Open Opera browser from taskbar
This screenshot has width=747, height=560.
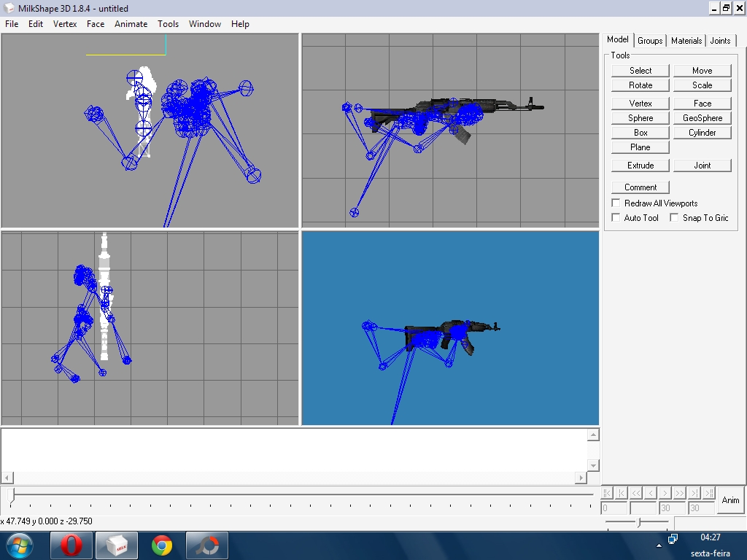click(x=71, y=545)
